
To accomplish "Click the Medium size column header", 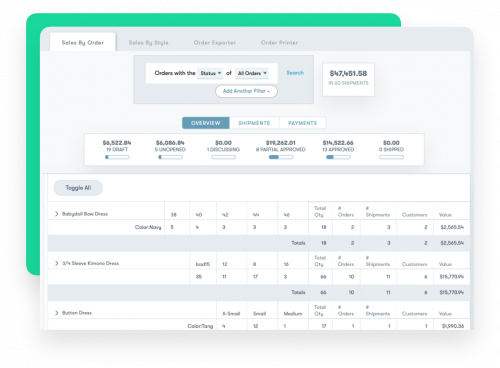I will pos(293,314).
